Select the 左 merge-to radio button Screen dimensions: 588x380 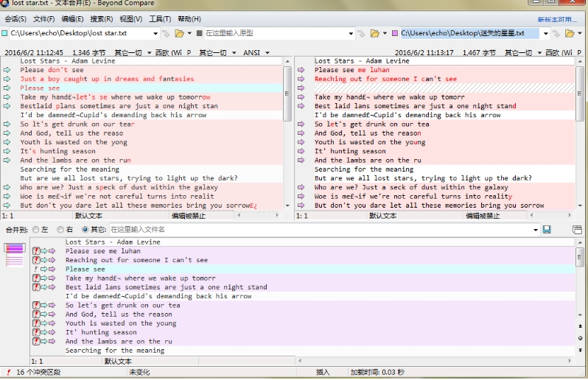(35, 230)
